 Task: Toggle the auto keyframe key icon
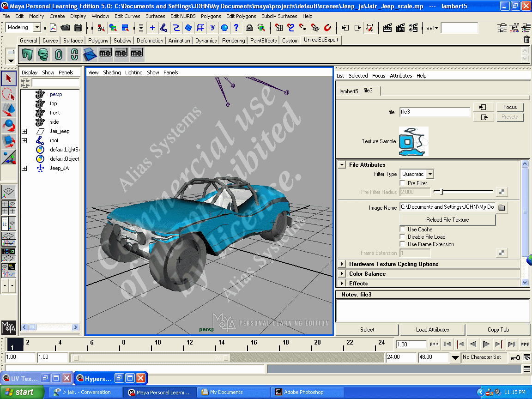click(515, 357)
